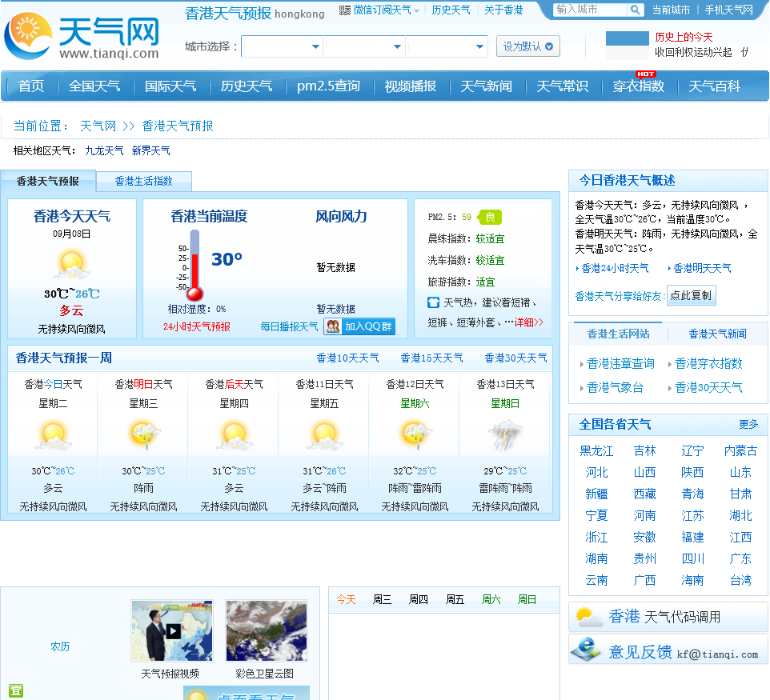Screen dimensions: 770x700
Task: Open the pm2.5查询 nav item
Action: [x=328, y=86]
